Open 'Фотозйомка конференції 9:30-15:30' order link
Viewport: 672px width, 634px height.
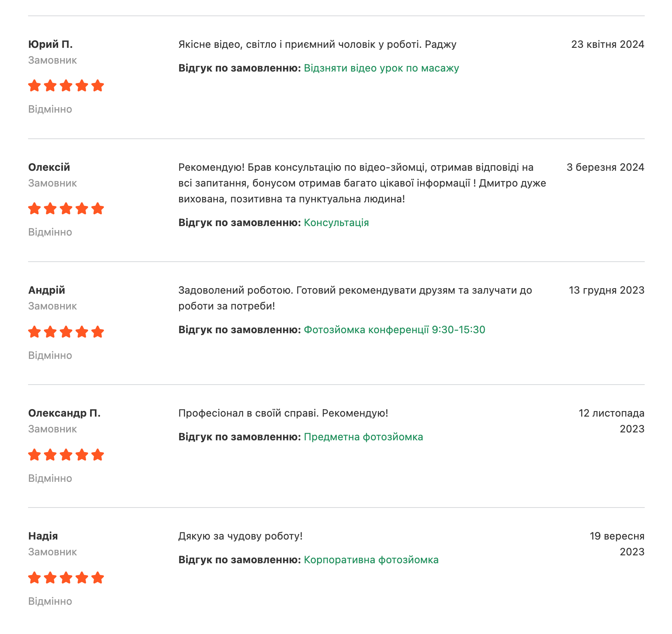tap(394, 330)
